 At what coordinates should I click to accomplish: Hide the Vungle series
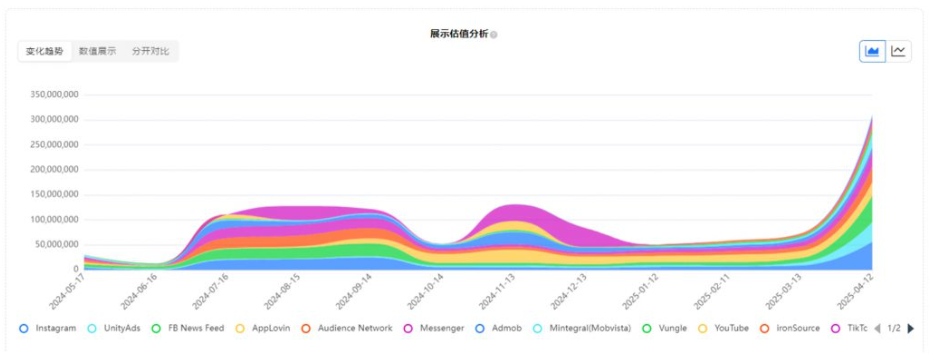point(664,328)
